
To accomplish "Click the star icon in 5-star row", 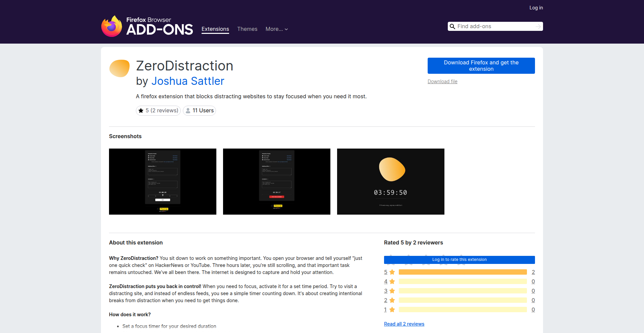I will [392, 272].
